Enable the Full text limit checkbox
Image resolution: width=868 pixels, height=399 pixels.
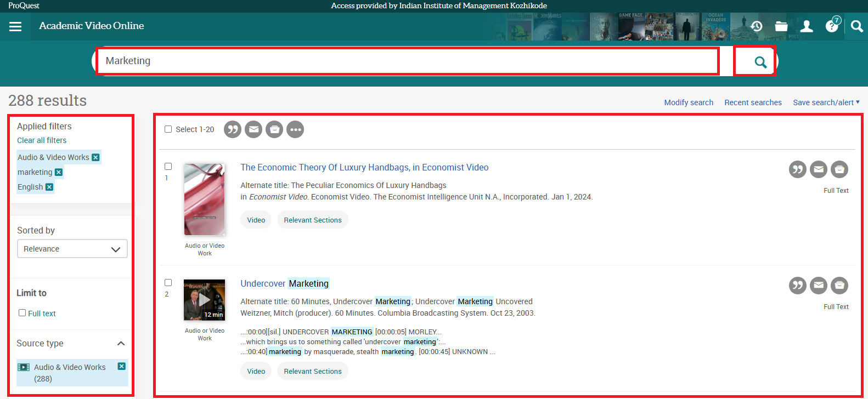pyautogui.click(x=22, y=313)
